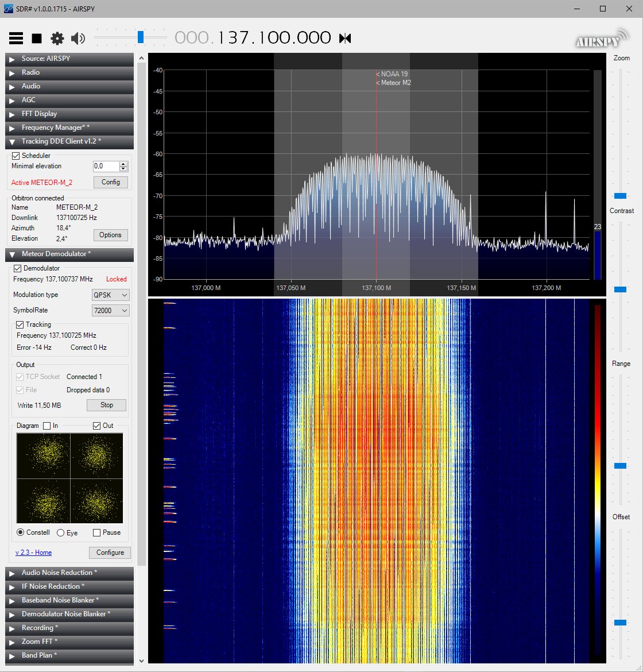Expand the Recording panel
Image resolution: width=643 pixels, height=672 pixels.
coord(69,628)
